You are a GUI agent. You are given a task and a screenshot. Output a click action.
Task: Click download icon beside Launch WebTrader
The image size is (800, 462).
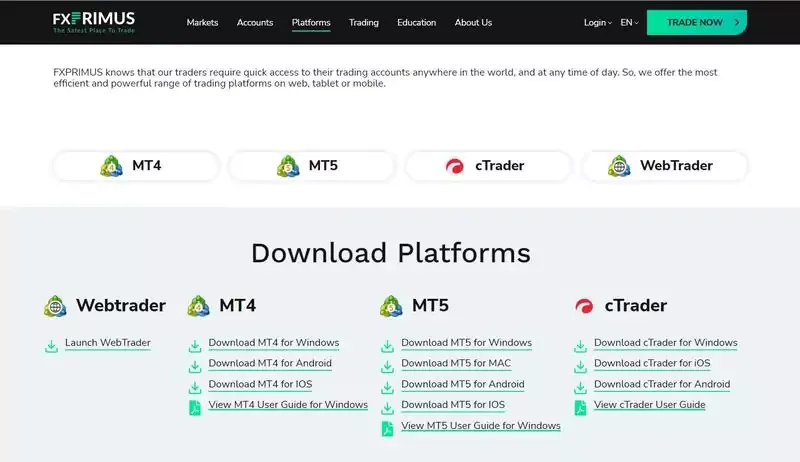[x=52, y=346]
